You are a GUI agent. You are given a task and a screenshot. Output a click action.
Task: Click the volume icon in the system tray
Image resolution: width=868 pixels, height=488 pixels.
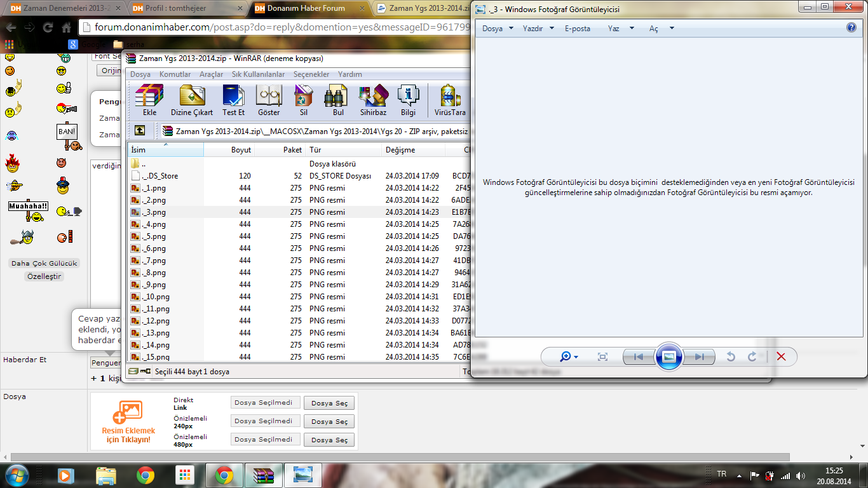click(801, 475)
